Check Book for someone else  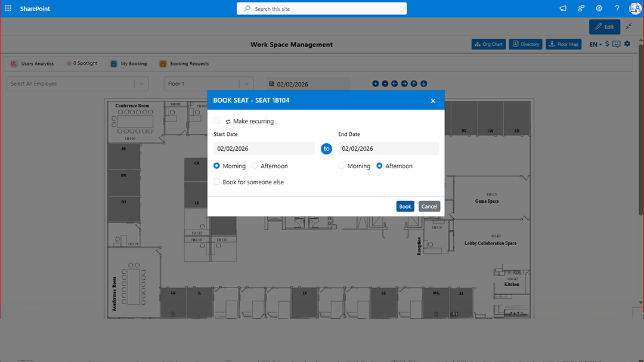tap(216, 181)
